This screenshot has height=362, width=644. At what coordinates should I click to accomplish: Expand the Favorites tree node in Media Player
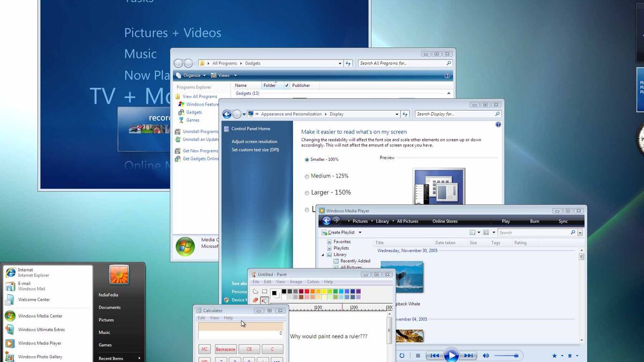click(x=329, y=242)
